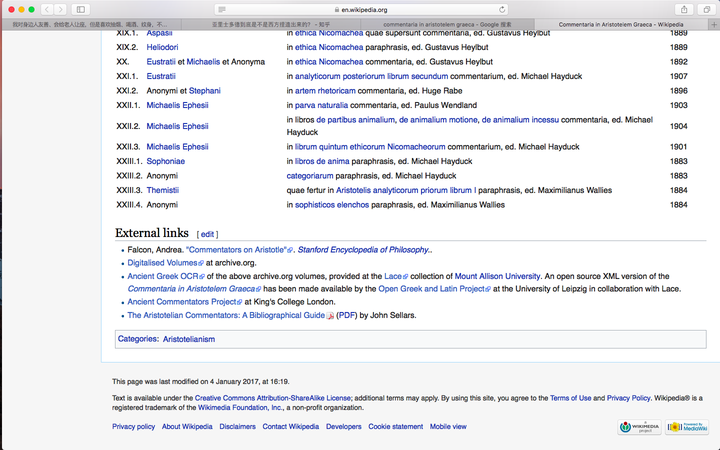
Task: Switch to Mobile view
Action: pos(448,427)
